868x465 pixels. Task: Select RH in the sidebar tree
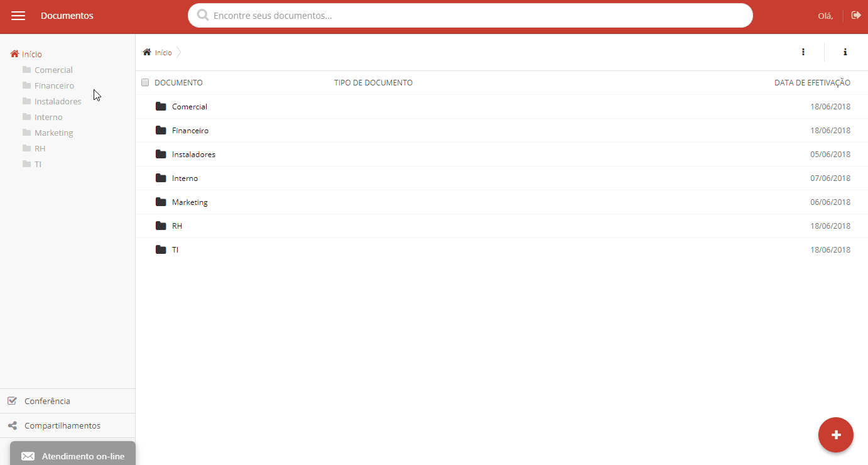click(40, 148)
